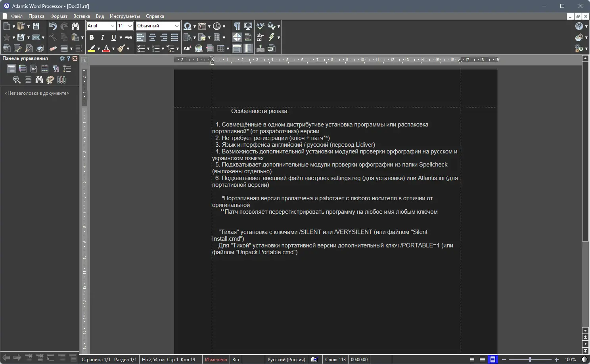
Task: Enable the highlighted page layout view button
Action: point(493,359)
